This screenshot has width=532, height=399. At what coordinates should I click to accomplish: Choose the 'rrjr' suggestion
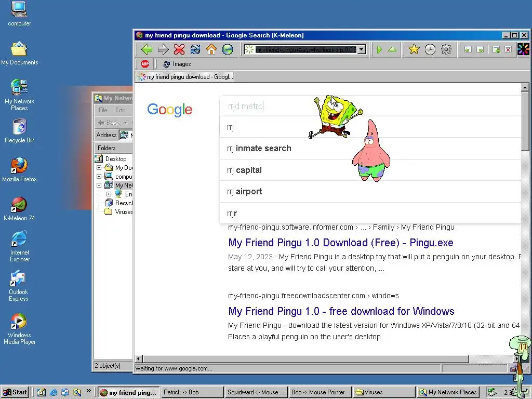pyautogui.click(x=370, y=213)
